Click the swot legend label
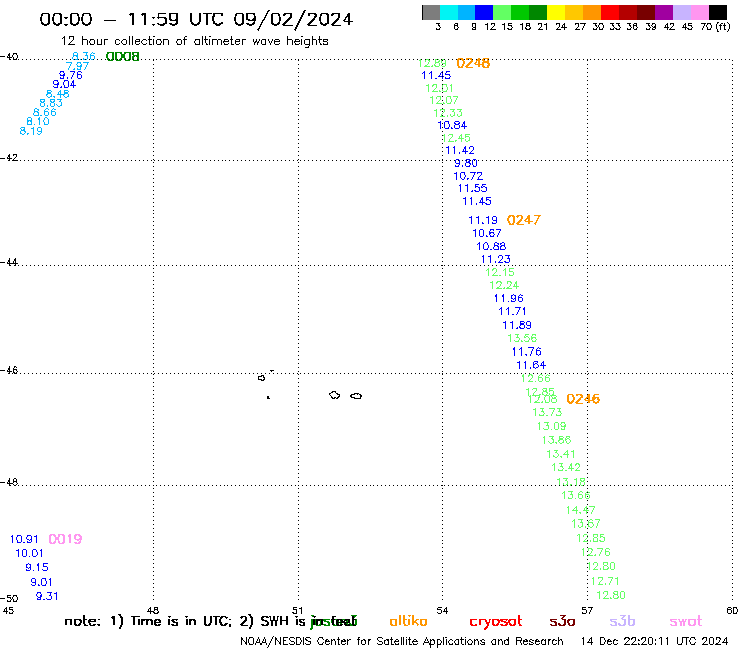740x650 pixels. click(686, 622)
